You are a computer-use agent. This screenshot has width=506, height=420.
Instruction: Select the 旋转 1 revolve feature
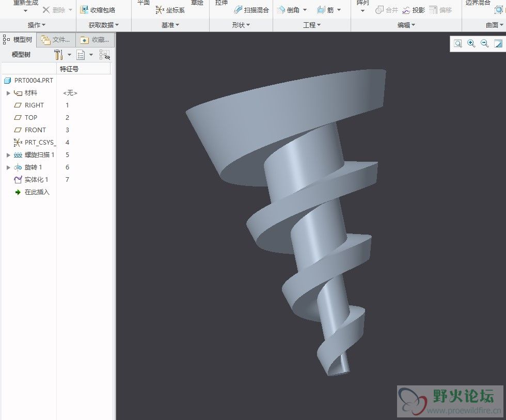click(33, 167)
